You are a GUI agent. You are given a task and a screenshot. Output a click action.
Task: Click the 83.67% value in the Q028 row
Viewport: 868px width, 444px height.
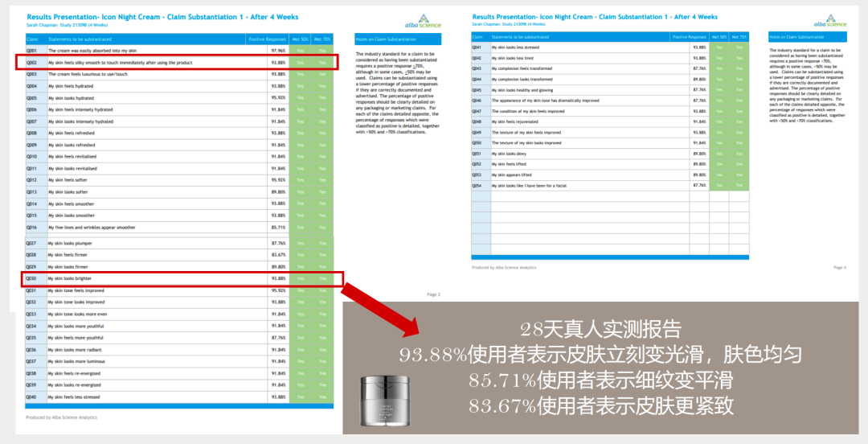(278, 255)
